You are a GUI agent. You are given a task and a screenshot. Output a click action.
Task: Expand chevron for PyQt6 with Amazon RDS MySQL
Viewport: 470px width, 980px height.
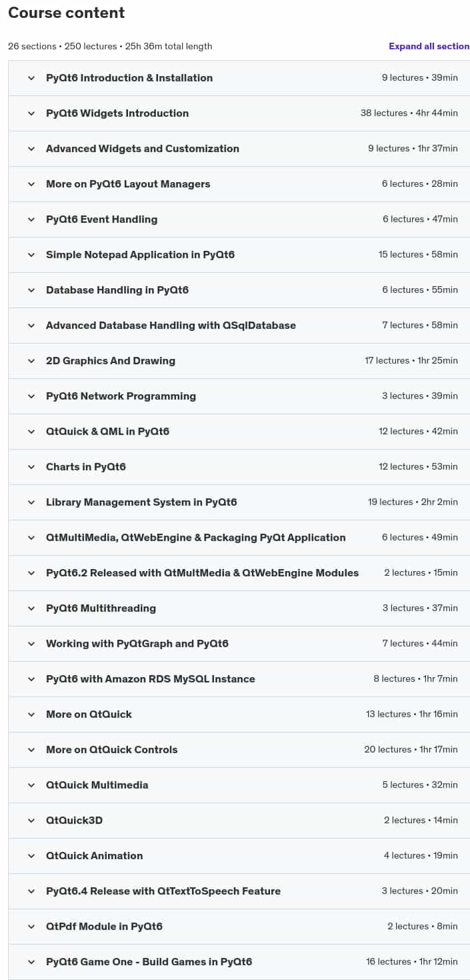pyautogui.click(x=31, y=679)
